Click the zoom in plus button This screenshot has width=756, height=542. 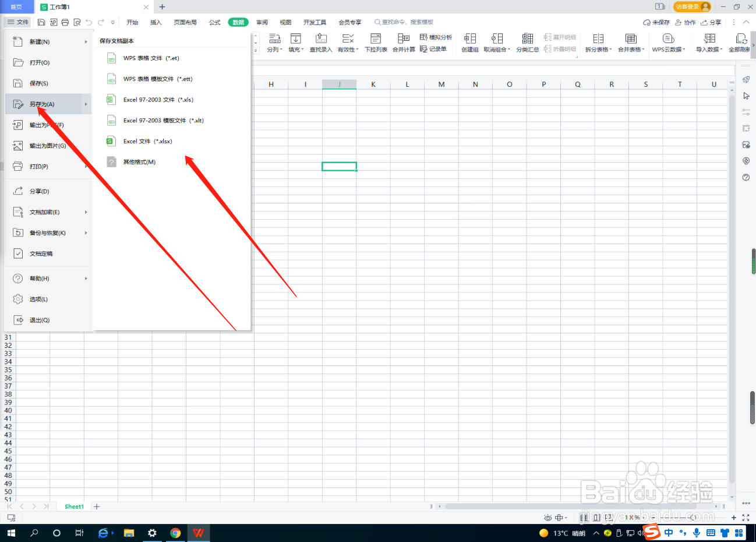[734, 518]
